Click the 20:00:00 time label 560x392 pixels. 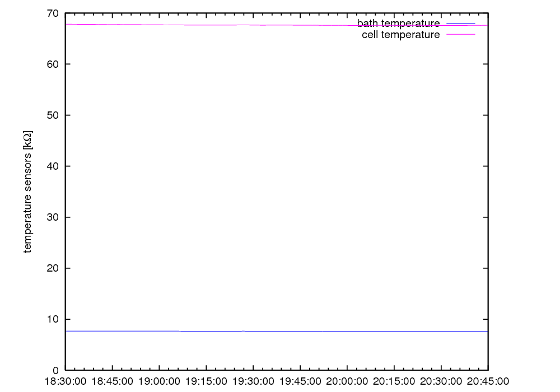pyautogui.click(x=347, y=381)
